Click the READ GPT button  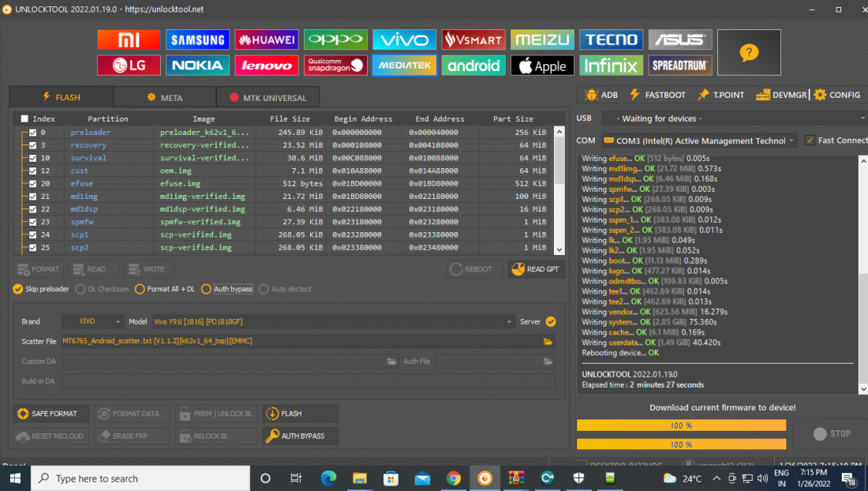coord(536,269)
